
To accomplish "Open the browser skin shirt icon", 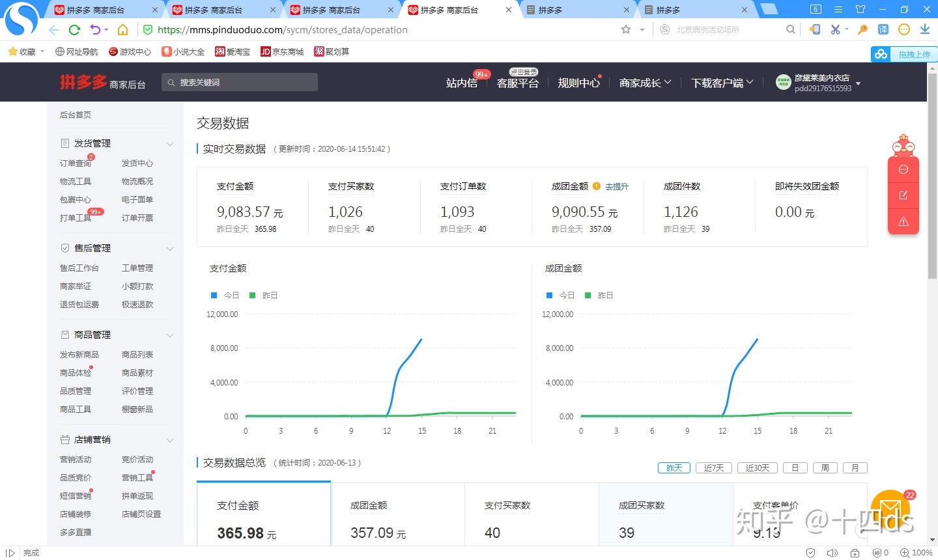I will coord(860,9).
